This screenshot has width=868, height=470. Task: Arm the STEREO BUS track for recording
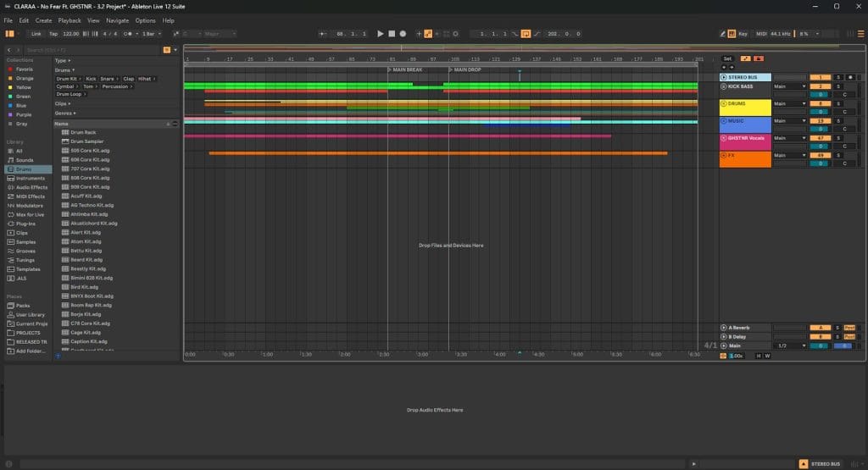pyautogui.click(x=850, y=77)
